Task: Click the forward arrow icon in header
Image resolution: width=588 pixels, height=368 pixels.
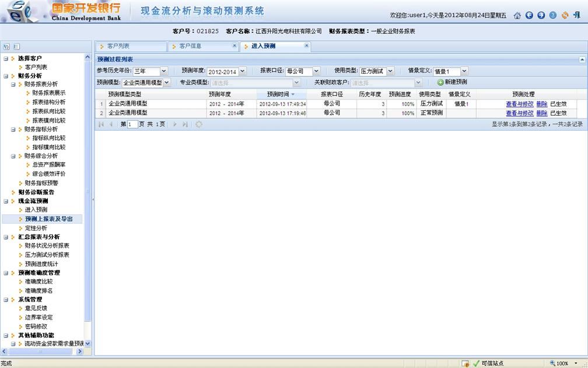Action: click(541, 15)
